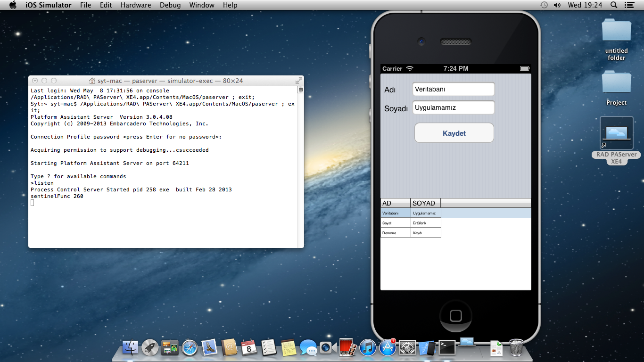Click the AD column header

point(396,203)
